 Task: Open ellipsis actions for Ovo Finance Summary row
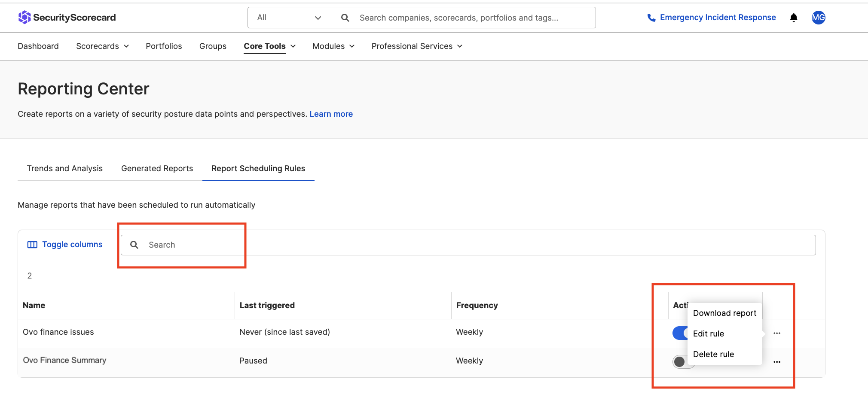click(x=777, y=362)
